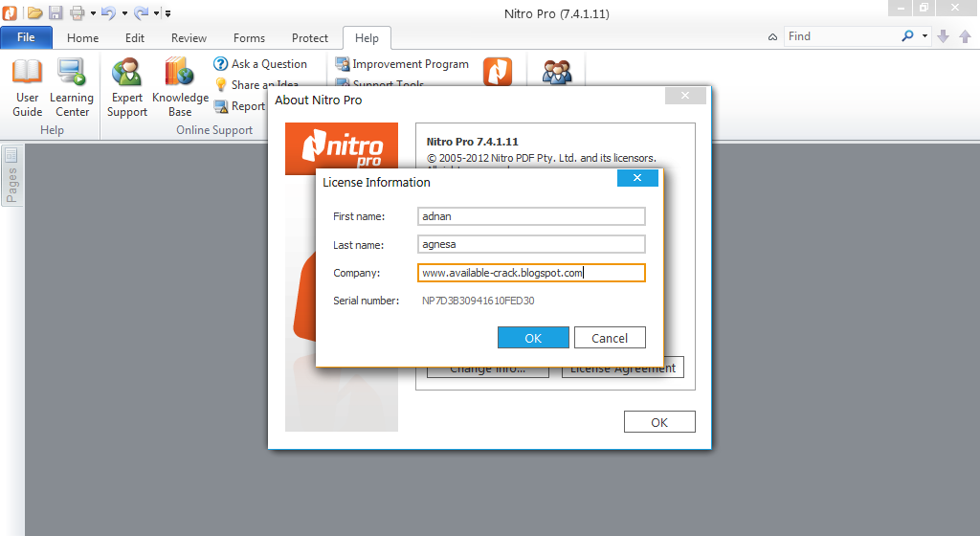
Task: Click the Find search field
Action: click(840, 36)
